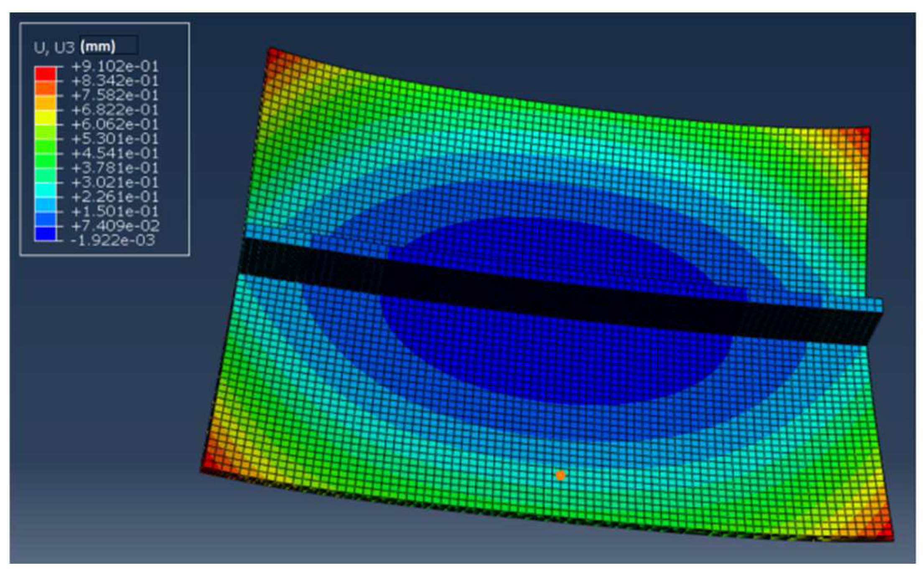This screenshot has height=575, width=924.
Task: Click the U, U3 legend title
Action: coord(53,47)
